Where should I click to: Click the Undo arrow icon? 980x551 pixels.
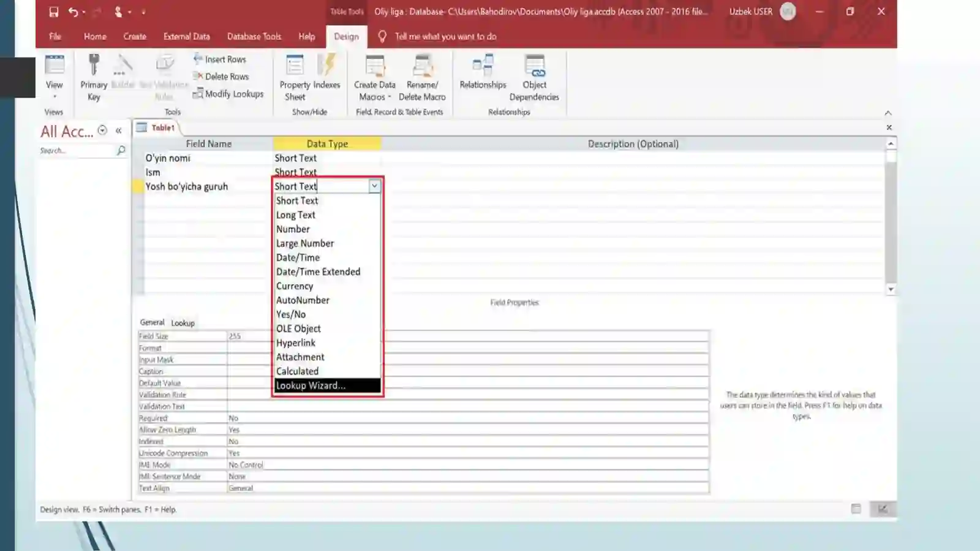point(73,12)
